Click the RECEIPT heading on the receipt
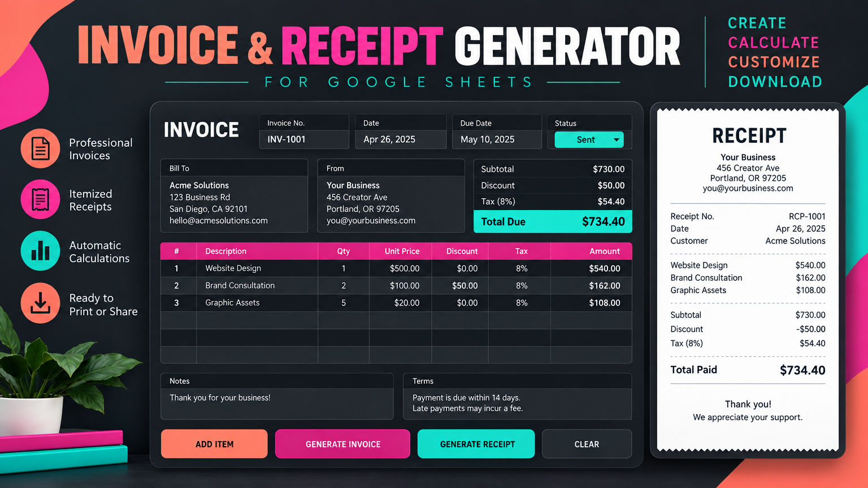This screenshot has width=868, height=488. [749, 136]
